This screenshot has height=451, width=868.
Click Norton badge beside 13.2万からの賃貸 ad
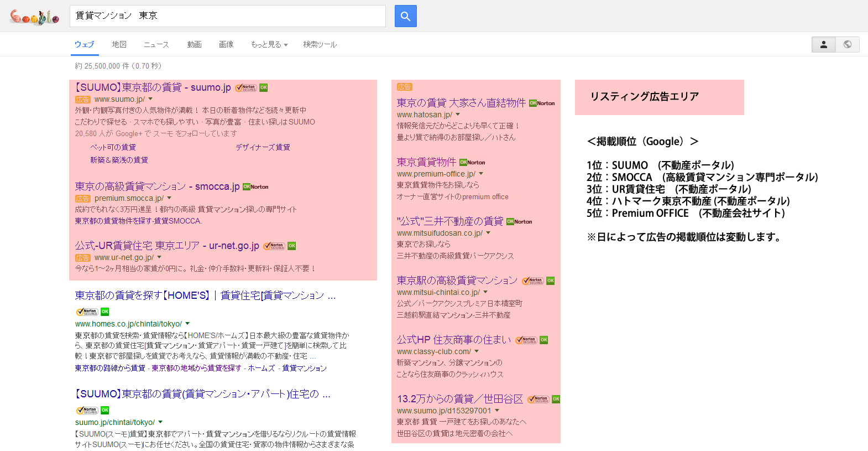(x=538, y=399)
